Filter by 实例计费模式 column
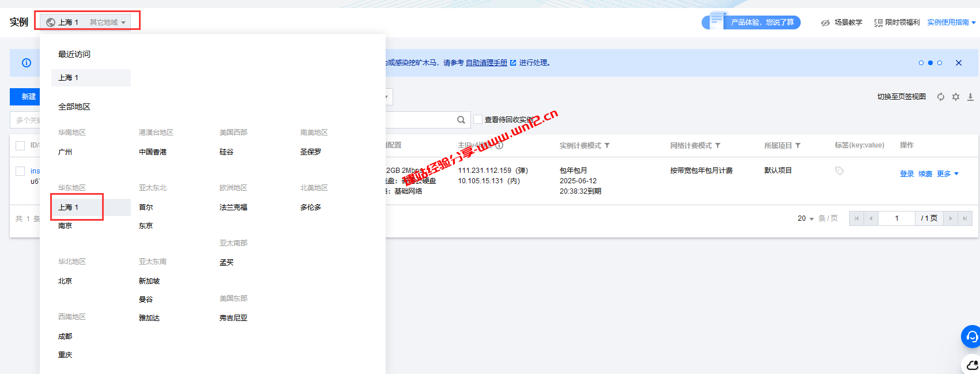980x374 pixels. click(x=606, y=146)
